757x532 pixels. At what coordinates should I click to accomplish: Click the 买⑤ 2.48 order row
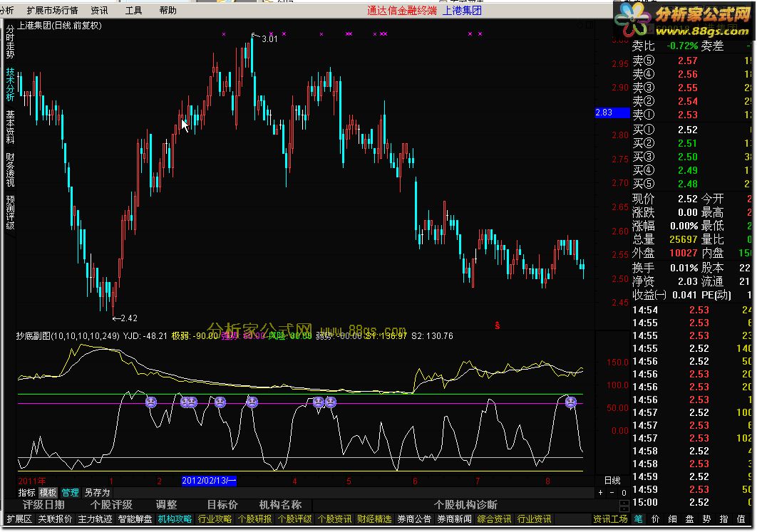point(692,184)
